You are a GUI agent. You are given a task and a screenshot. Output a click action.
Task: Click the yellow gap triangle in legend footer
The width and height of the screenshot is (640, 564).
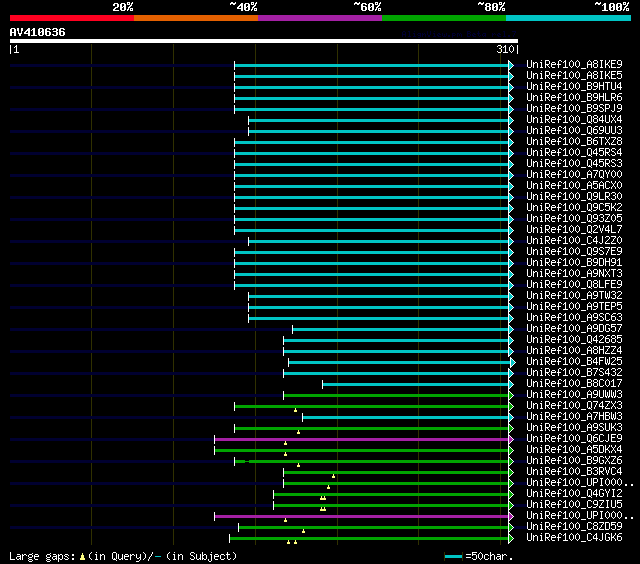(x=82, y=557)
